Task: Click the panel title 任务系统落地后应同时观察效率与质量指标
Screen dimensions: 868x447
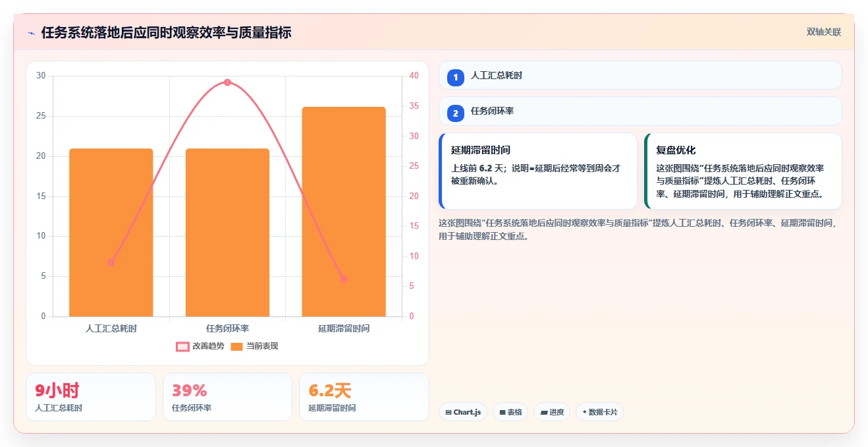Action: [x=167, y=33]
